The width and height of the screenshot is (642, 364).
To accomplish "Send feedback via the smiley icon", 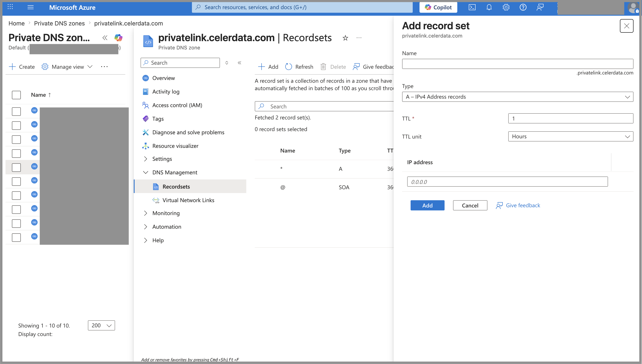I will click(x=540, y=7).
